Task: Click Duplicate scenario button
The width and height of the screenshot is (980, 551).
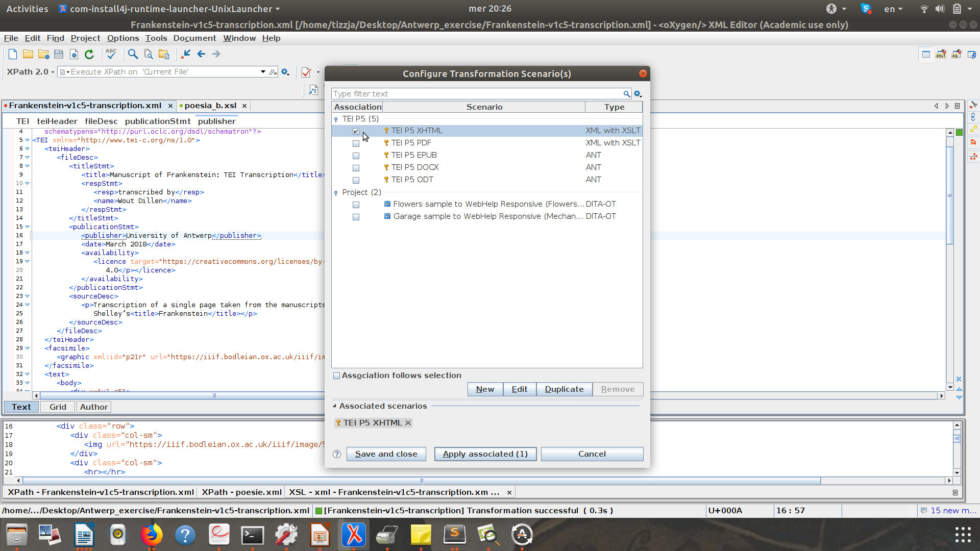Action: click(564, 389)
